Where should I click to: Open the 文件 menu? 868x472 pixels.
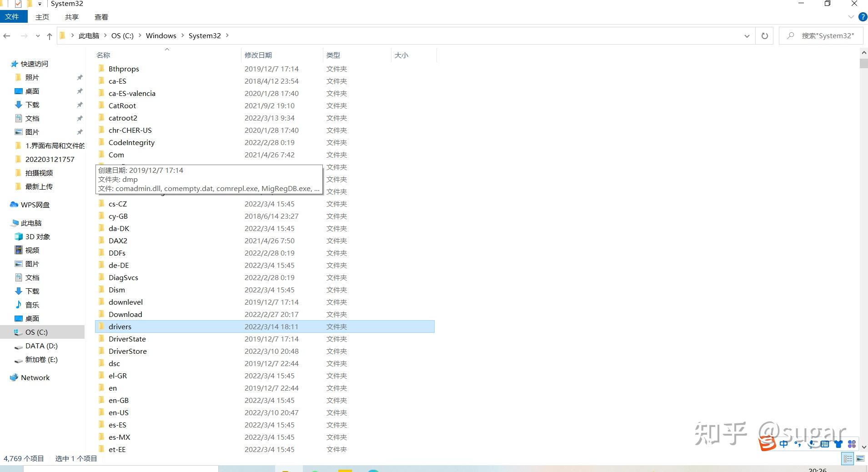[13, 16]
